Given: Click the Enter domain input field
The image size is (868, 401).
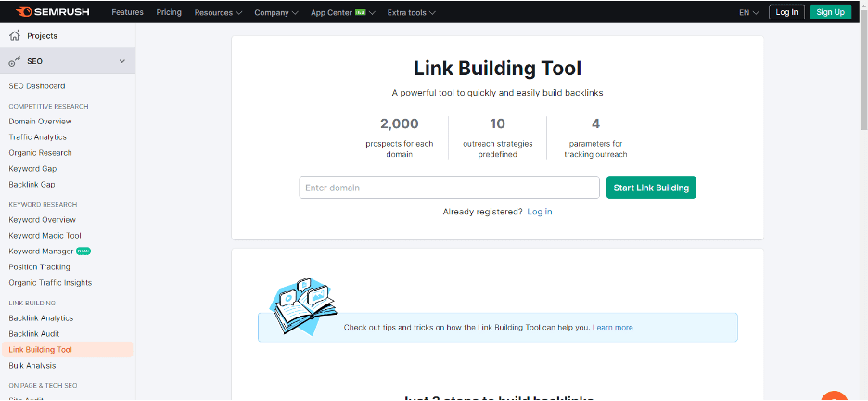Looking at the screenshot, I should [449, 188].
